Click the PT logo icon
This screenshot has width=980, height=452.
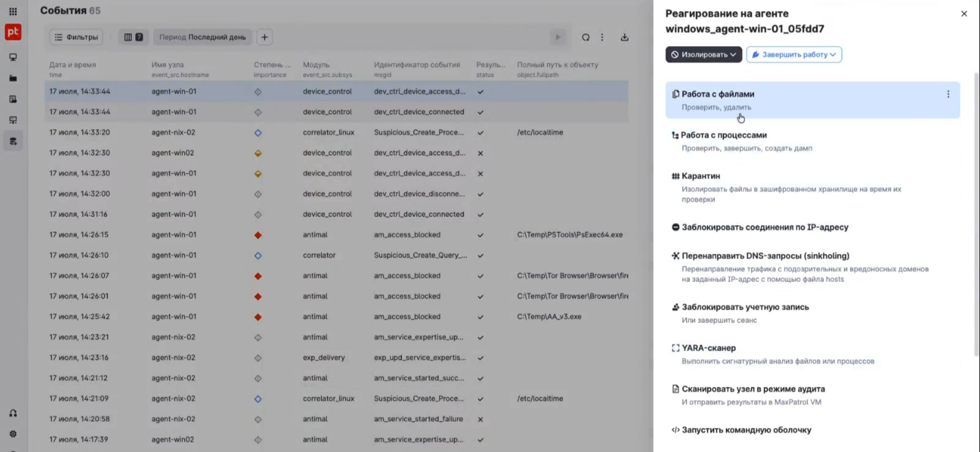[x=13, y=32]
